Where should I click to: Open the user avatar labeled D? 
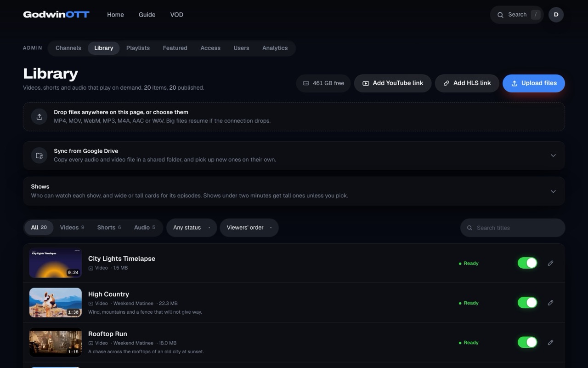pyautogui.click(x=556, y=15)
